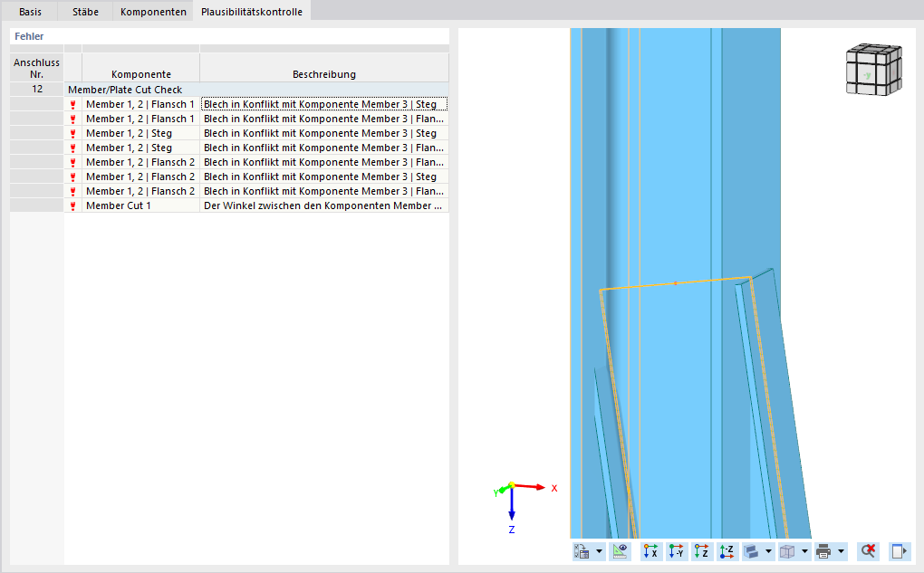The height and width of the screenshot is (573, 924).
Task: Click the Anschluss Nr. column header
Action: pyautogui.click(x=37, y=68)
